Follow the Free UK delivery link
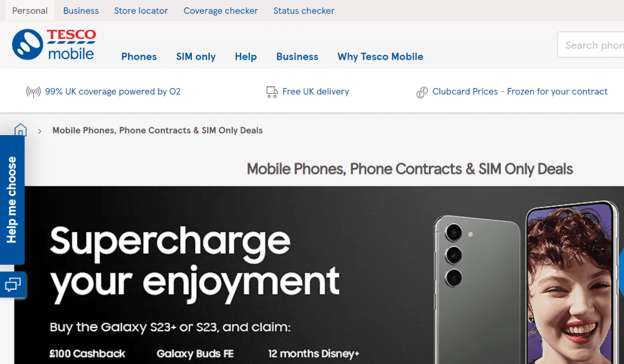This screenshot has height=364, width=624. coord(316,91)
